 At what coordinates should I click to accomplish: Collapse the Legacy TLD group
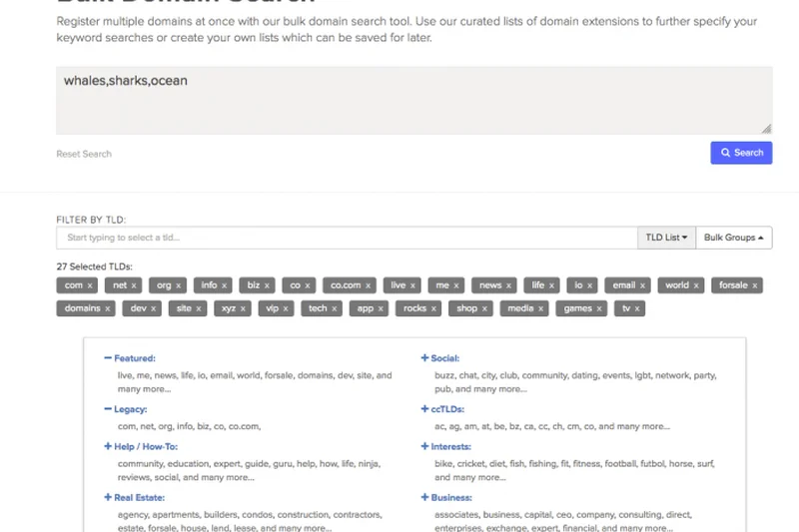pyautogui.click(x=126, y=409)
